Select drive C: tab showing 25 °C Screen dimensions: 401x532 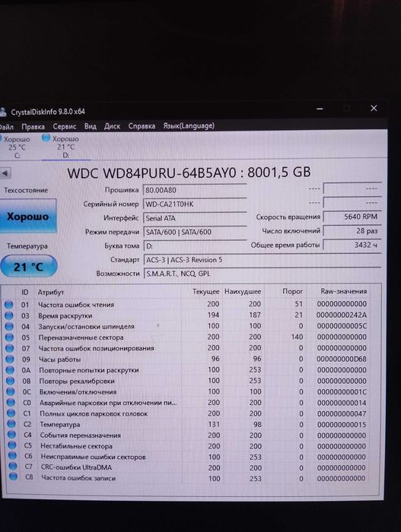[16, 147]
